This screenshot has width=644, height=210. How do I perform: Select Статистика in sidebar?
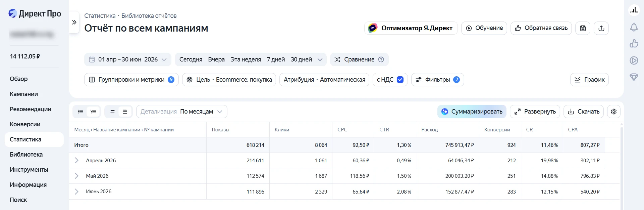click(x=34, y=139)
